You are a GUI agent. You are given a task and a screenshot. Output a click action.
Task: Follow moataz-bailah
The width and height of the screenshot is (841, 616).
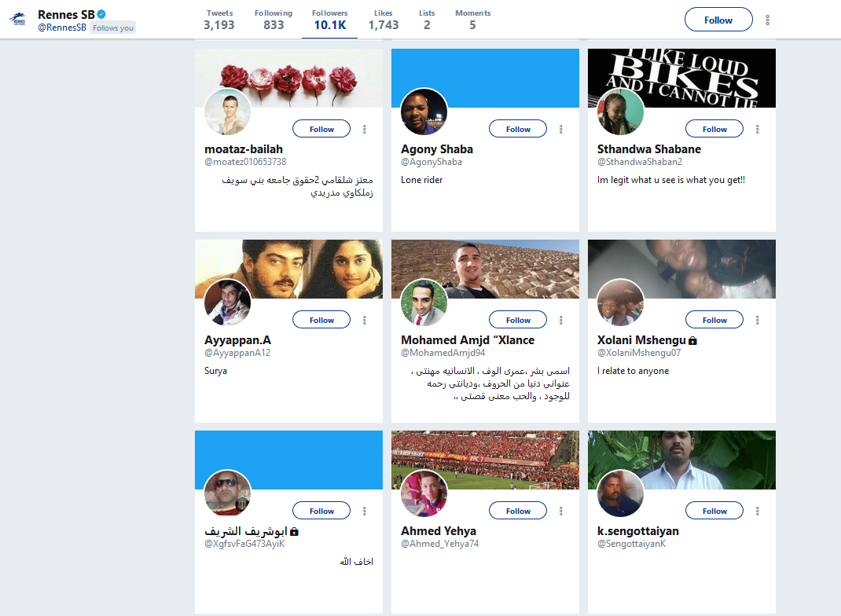321,129
